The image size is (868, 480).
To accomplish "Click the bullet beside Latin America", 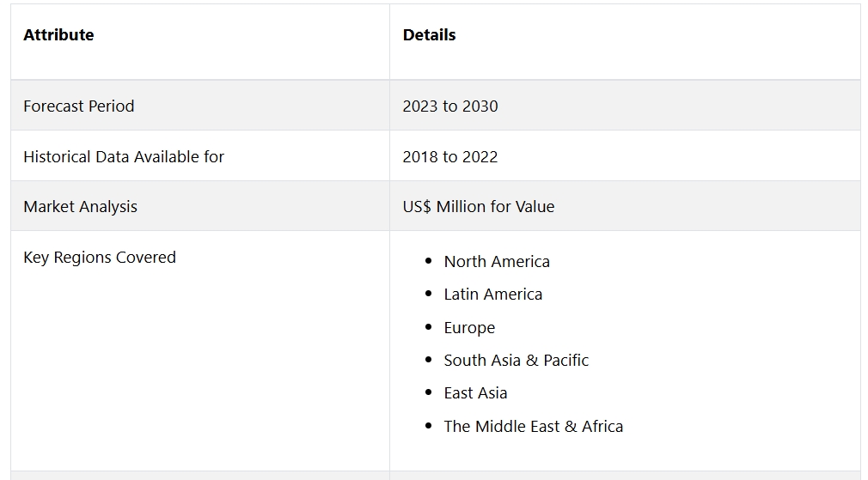I will [x=429, y=294].
